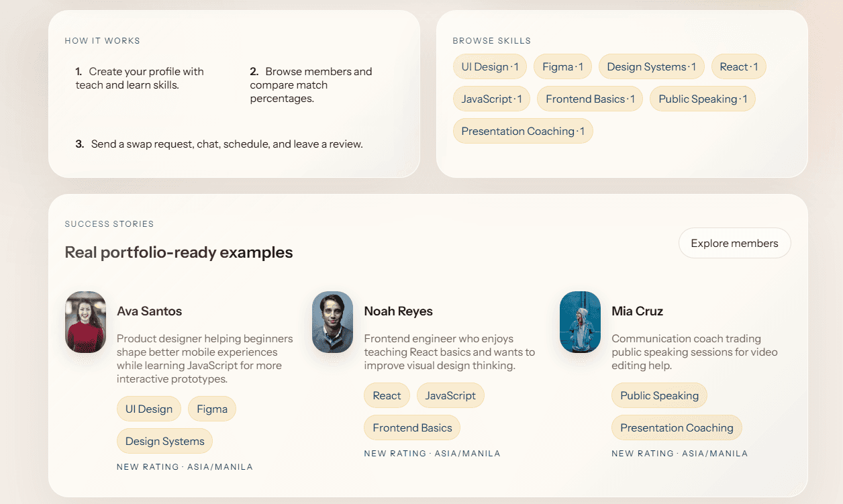Click the UI Design skill chip under Browse Skills
Image resolution: width=843 pixels, height=504 pixels.
[x=489, y=66]
